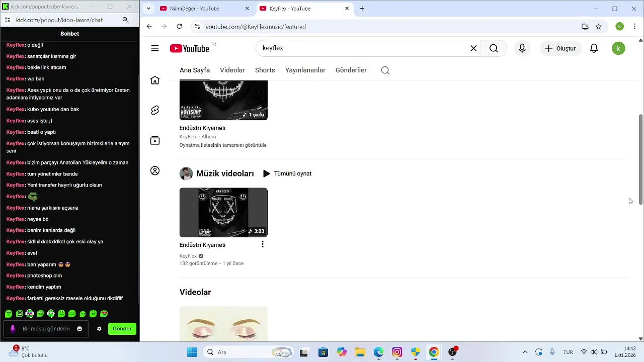This screenshot has height=362, width=644.
Task: Go back in Chrome browser
Action: tap(149, 26)
